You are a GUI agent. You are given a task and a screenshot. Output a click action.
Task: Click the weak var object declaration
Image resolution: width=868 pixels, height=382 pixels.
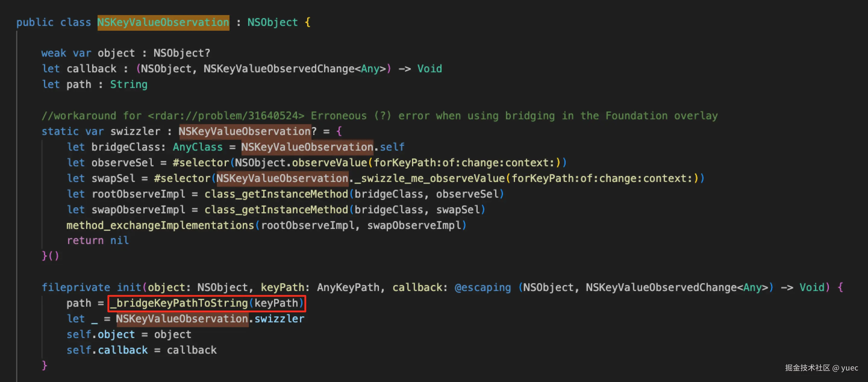[125, 53]
